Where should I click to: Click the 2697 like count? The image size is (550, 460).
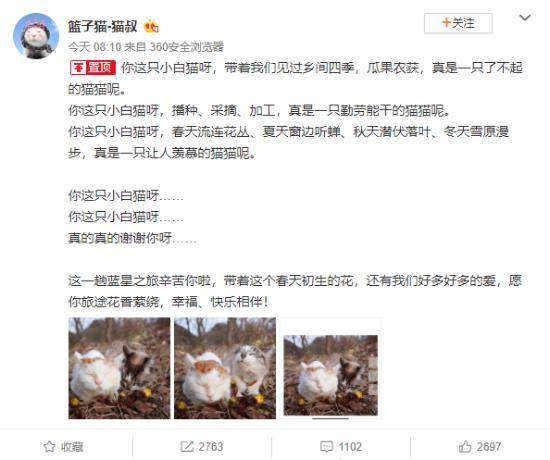(x=489, y=447)
